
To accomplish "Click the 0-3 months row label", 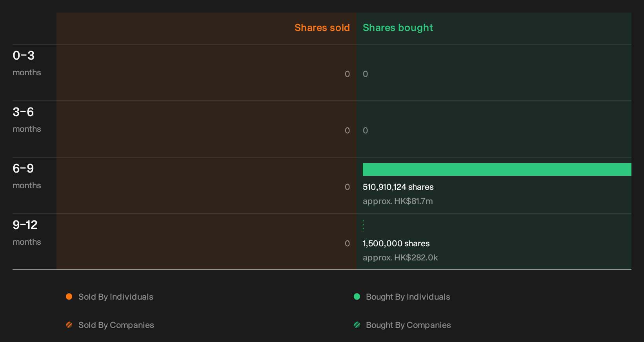I will pos(27,63).
